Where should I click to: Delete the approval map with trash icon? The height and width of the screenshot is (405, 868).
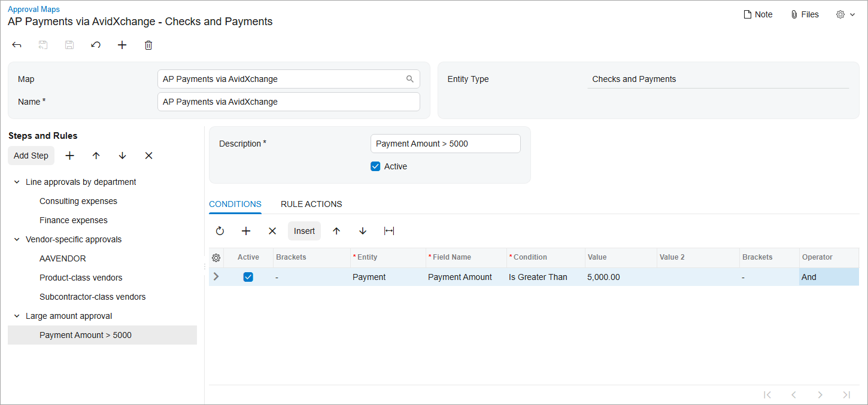coord(148,45)
